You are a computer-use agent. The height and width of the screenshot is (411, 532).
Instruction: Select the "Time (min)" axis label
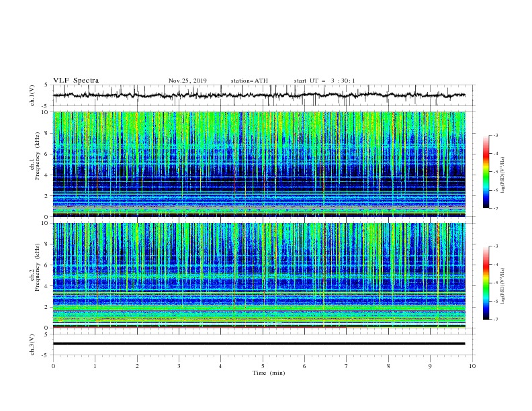click(269, 373)
